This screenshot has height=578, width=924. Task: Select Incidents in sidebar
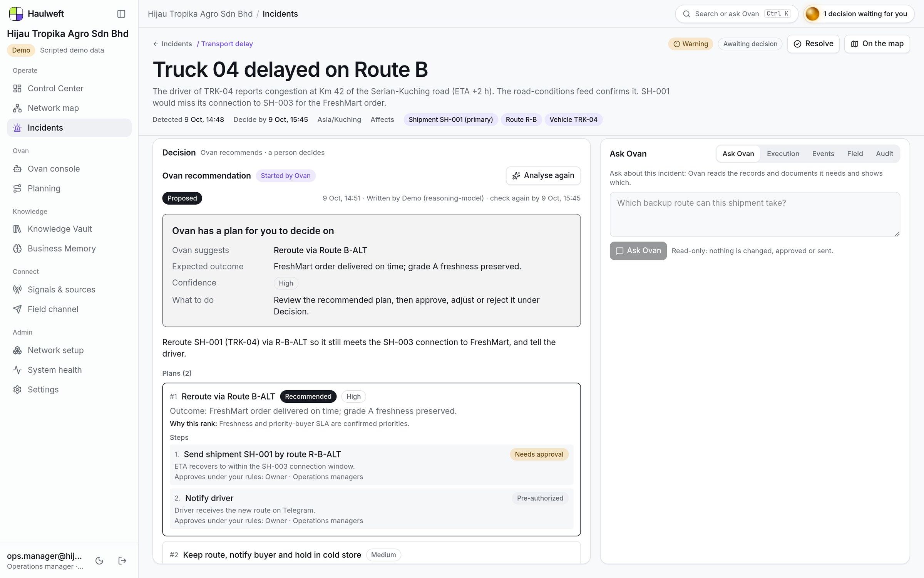(69, 128)
